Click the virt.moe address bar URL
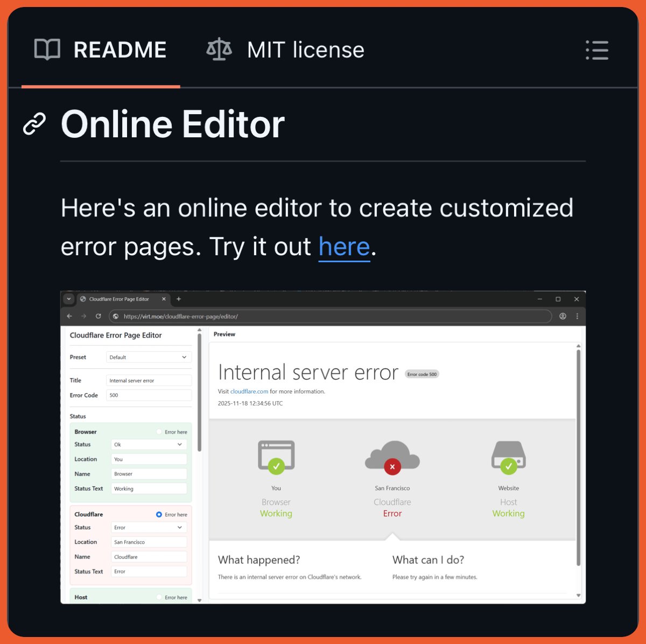 [x=181, y=316]
